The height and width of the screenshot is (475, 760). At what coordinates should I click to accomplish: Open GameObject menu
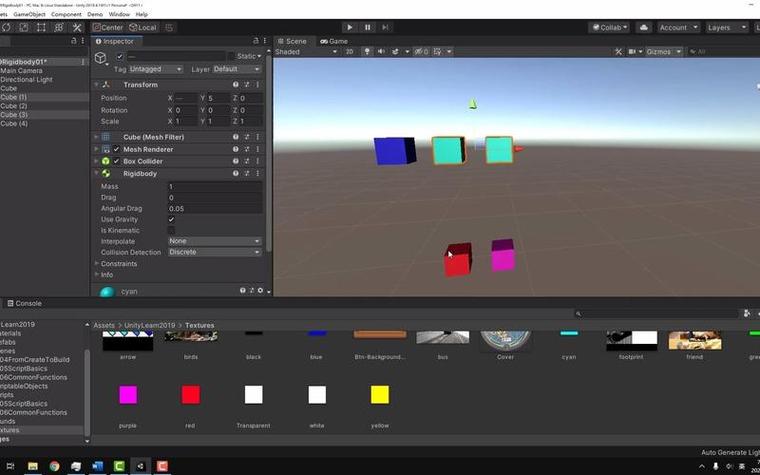pos(30,14)
